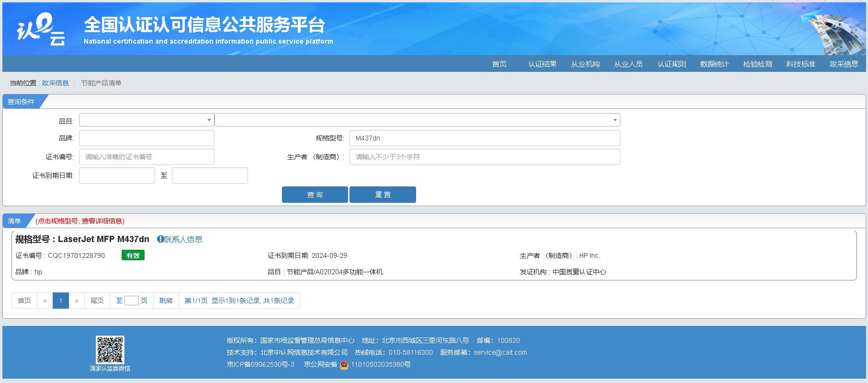This screenshot has width=868, height=383.
Task: Click the previous page « button
Action: 45,301
